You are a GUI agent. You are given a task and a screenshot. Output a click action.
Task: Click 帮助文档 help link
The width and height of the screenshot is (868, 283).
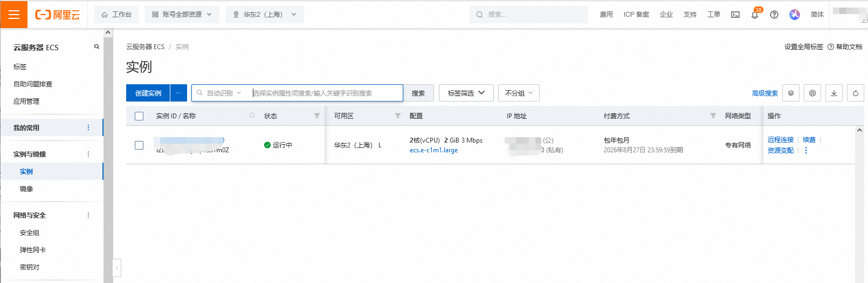845,47
